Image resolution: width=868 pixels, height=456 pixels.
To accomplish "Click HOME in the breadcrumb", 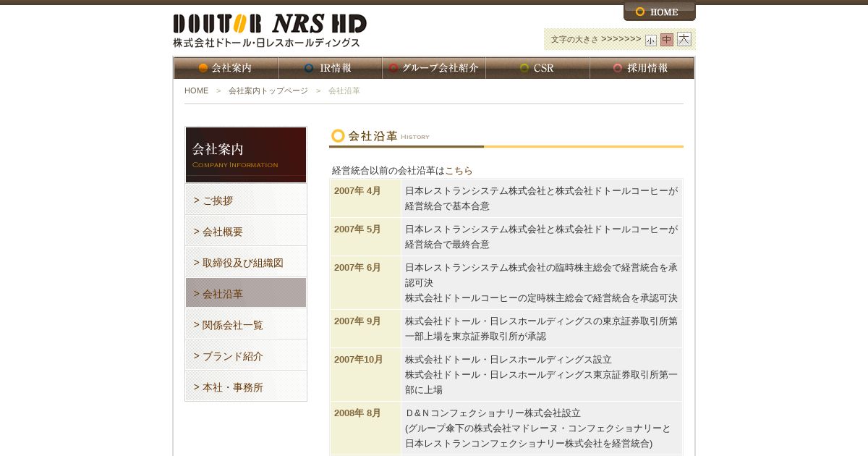I will pyautogui.click(x=196, y=90).
